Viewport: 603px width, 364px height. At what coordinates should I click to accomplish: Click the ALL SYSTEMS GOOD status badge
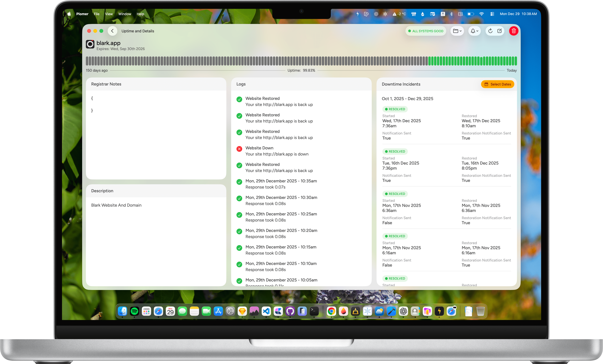[426, 31]
